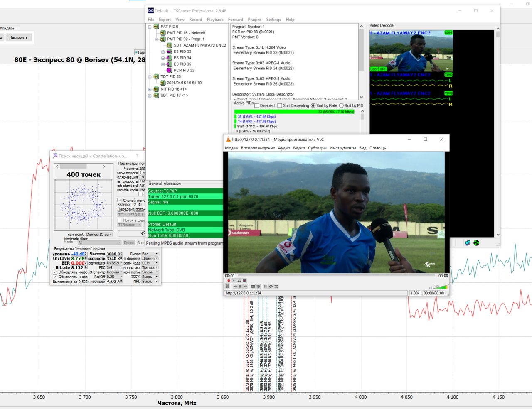The height and width of the screenshot is (409, 532).
Task: Open Demod IQ out dropdown
Action: [x=99, y=234]
